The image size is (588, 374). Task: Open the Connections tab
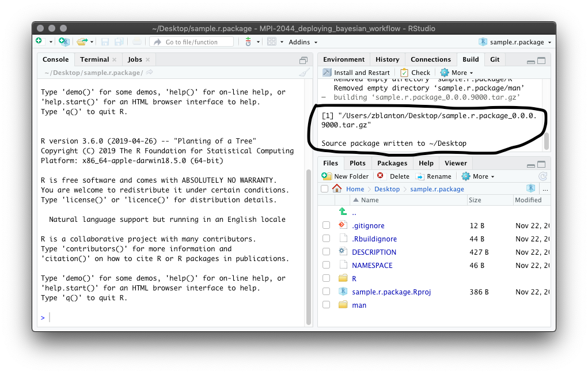(431, 59)
